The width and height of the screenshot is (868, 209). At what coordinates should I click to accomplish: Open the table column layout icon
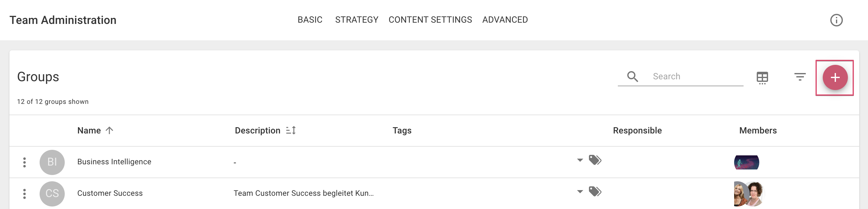tap(762, 78)
